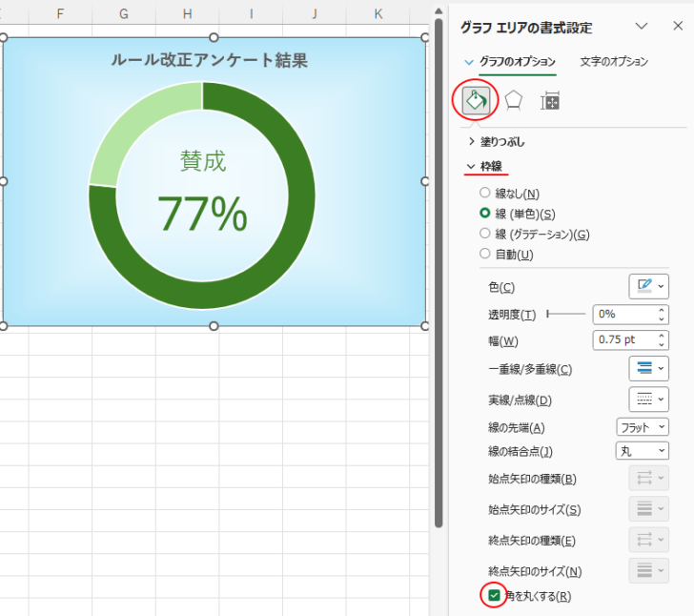Open the 線の結合点 丸 dropdown
This screenshot has height=616, width=694.
pos(643,451)
